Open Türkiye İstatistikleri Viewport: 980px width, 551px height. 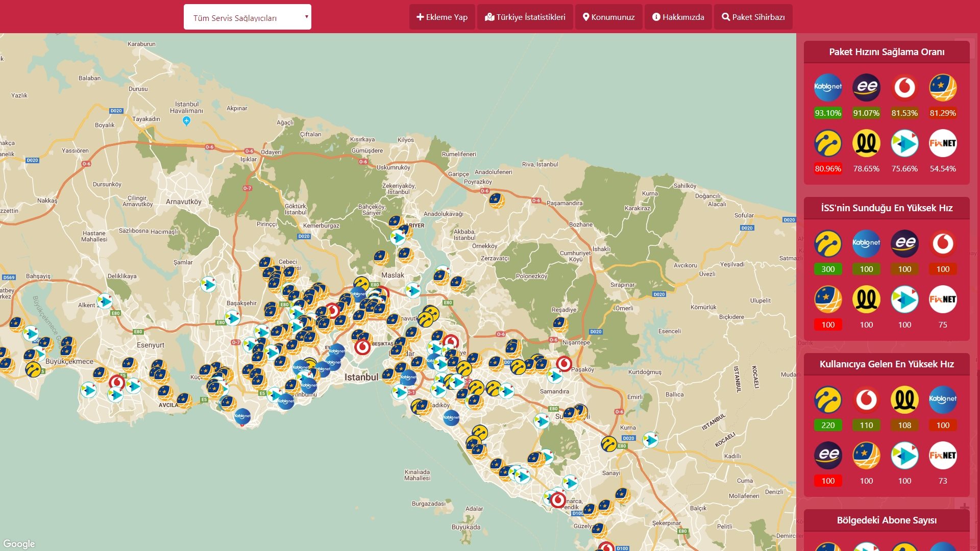click(x=525, y=17)
